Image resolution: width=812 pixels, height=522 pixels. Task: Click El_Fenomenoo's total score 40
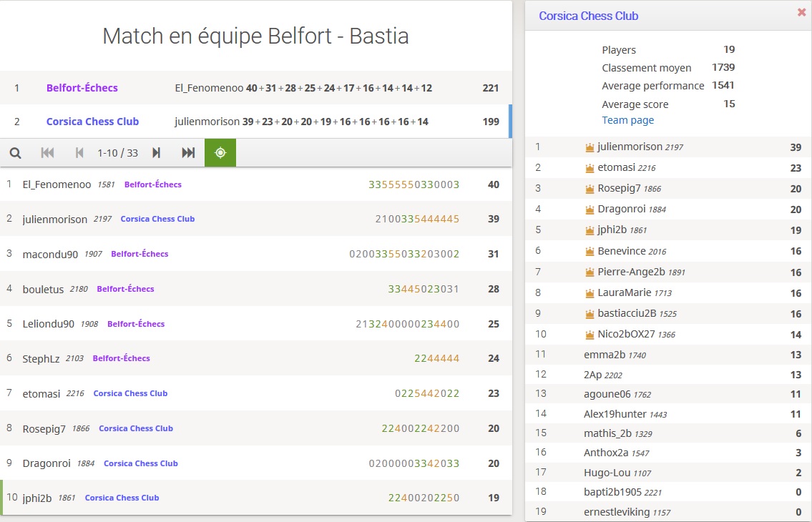[494, 184]
